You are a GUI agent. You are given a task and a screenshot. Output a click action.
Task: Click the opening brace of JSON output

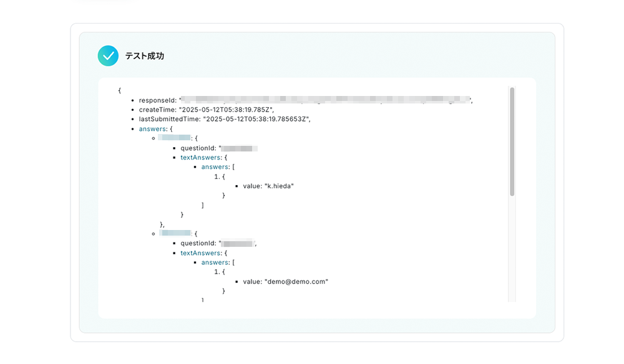click(119, 90)
